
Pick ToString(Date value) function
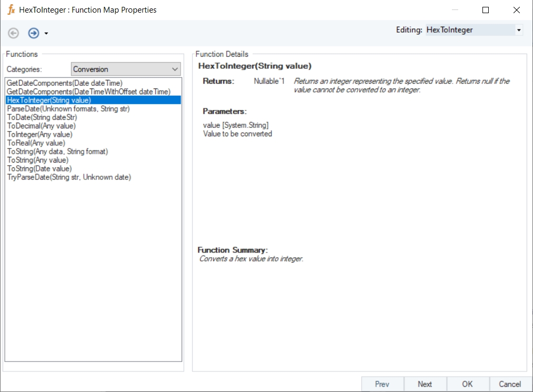[x=40, y=169]
